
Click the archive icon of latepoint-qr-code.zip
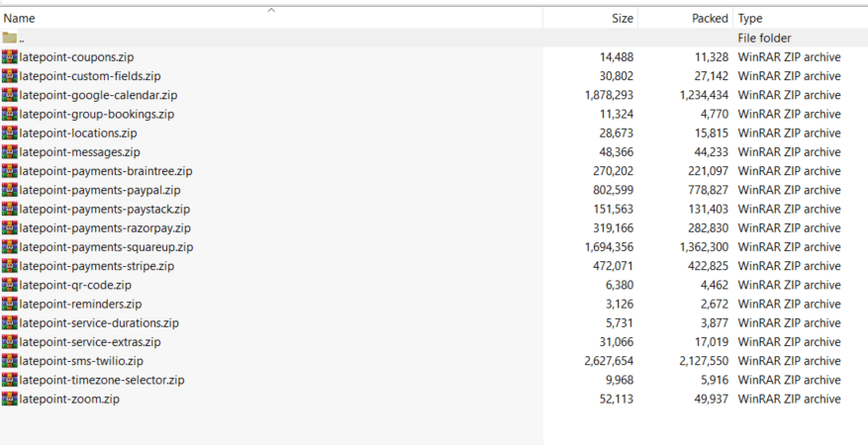pyautogui.click(x=10, y=285)
